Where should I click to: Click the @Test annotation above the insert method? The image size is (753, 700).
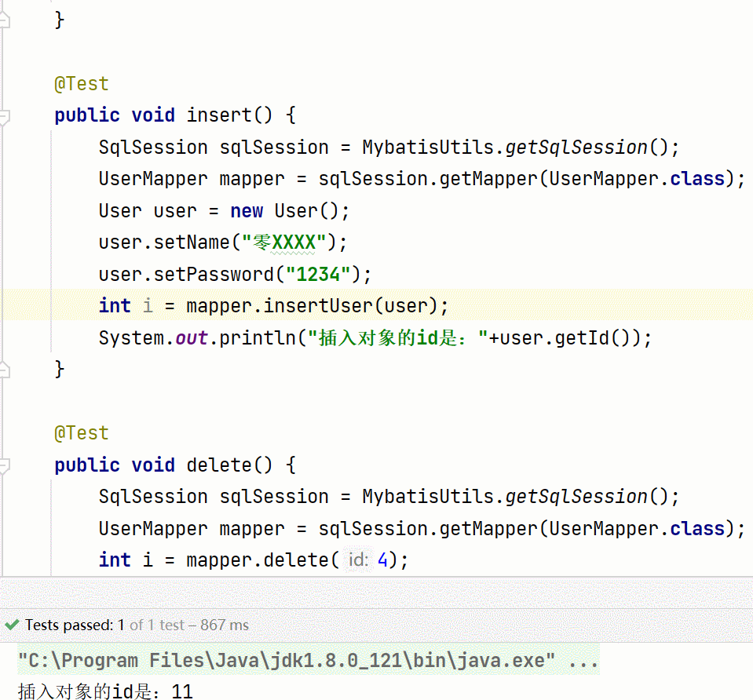point(82,84)
